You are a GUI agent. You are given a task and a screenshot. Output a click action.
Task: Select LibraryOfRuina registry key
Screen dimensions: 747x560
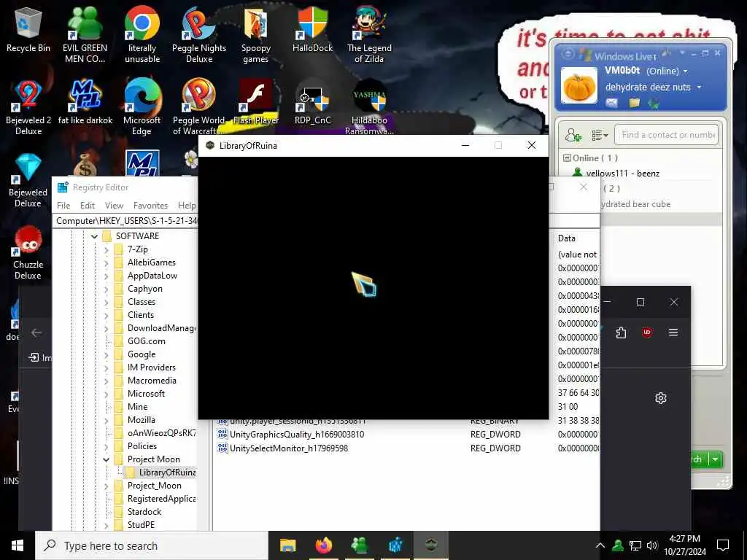167,472
